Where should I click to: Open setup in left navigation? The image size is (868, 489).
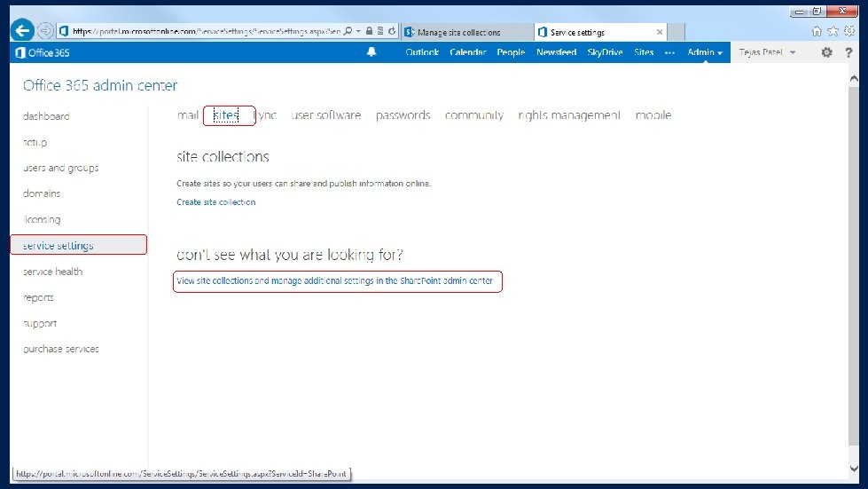pos(35,142)
